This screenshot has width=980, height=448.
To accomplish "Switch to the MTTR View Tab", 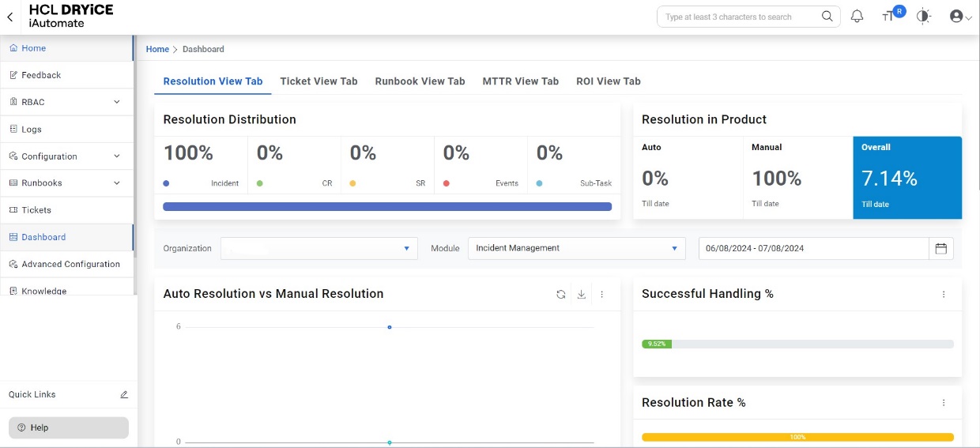I will pos(520,81).
